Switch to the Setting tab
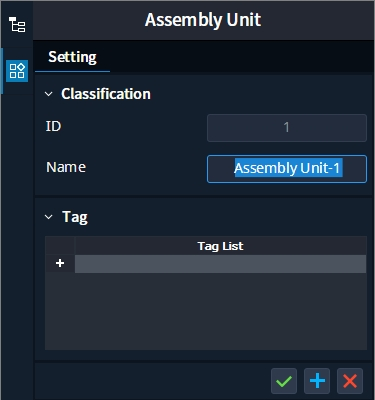The height and width of the screenshot is (400, 375). pos(72,57)
